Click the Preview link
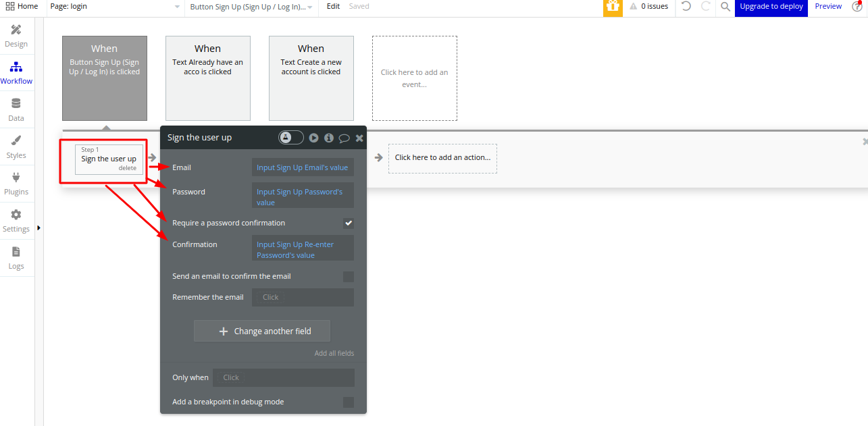This screenshot has width=868, height=426. pyautogui.click(x=828, y=6)
